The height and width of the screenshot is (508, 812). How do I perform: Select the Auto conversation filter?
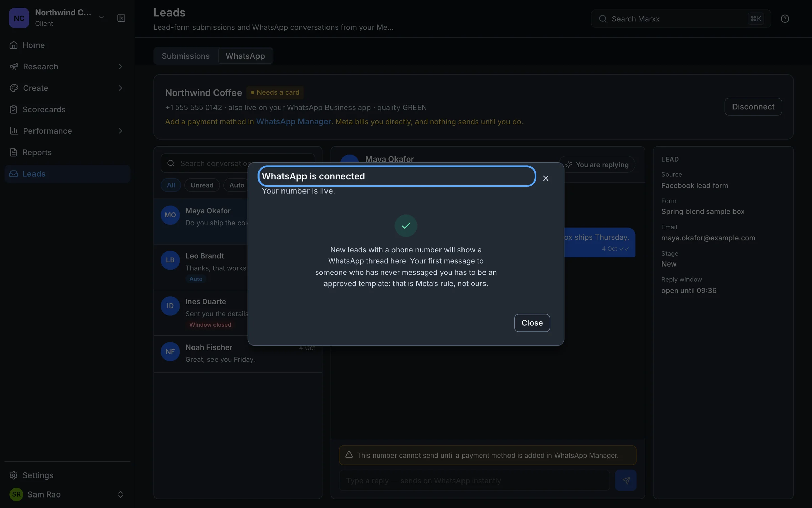[236, 185]
